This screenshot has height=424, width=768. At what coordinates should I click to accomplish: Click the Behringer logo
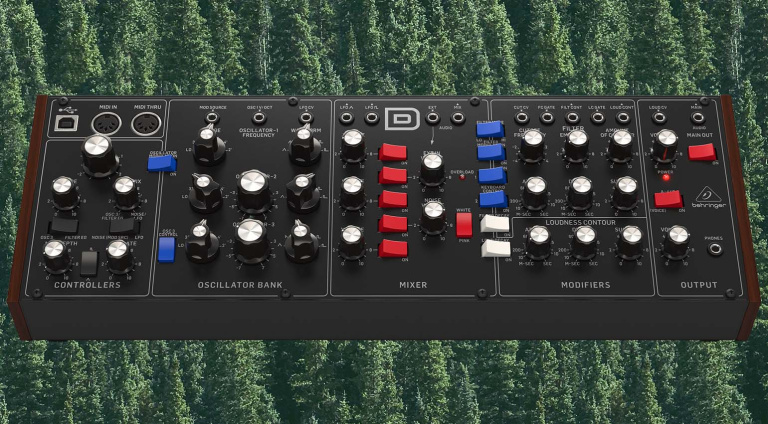pyautogui.click(x=710, y=199)
